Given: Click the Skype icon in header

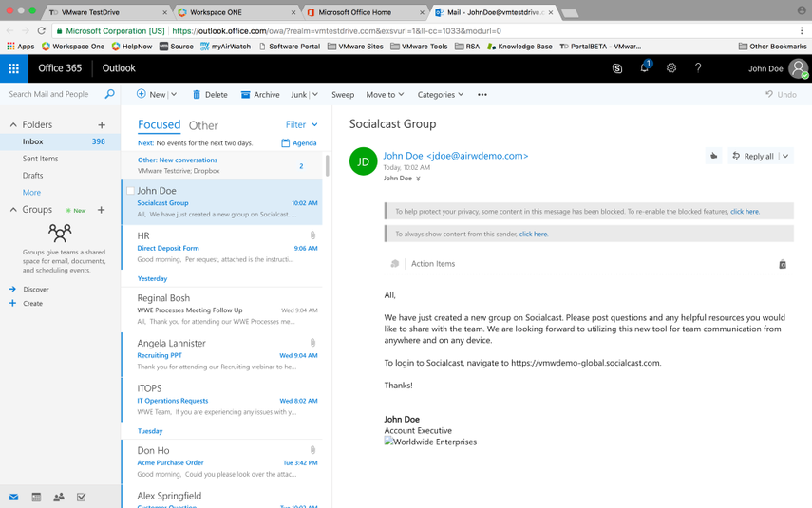Looking at the screenshot, I should (617, 68).
